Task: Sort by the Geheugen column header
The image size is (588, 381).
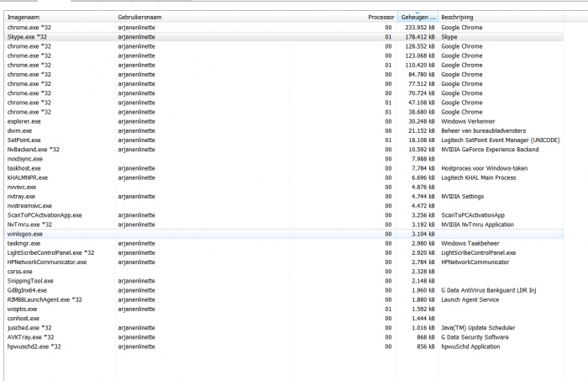Action: [417, 18]
